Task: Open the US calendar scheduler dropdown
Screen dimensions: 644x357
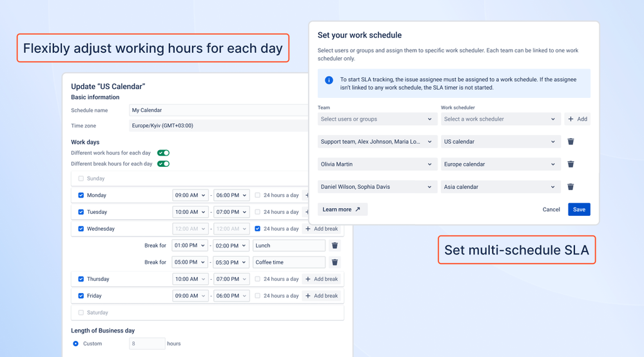Action: [500, 142]
